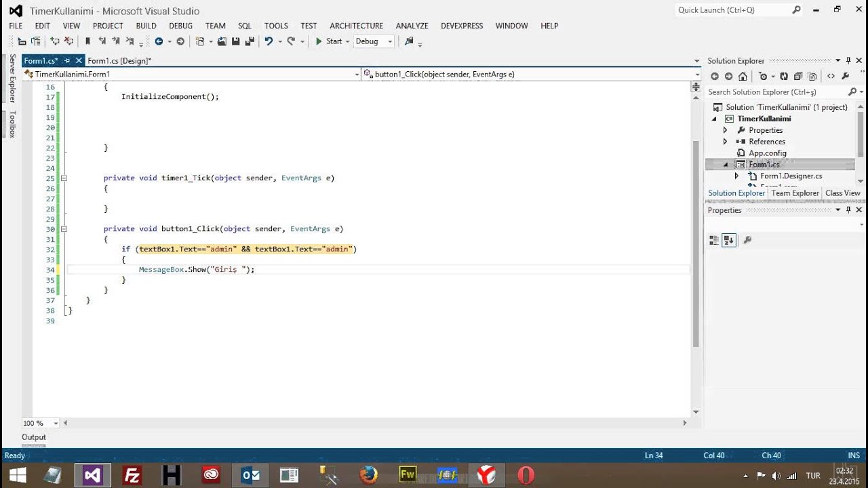
Task: Click the Property Pages wrench in Properties panel
Action: [747, 240]
